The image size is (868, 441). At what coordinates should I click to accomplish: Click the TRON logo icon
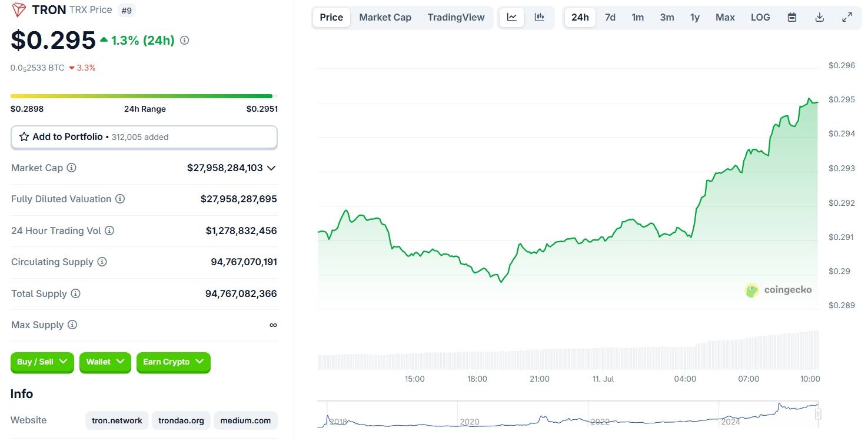tap(19, 9)
